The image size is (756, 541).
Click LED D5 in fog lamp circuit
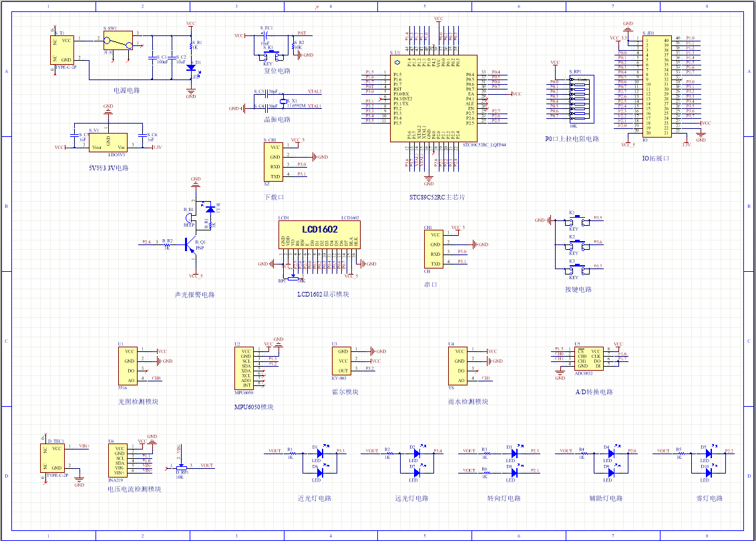point(708,454)
